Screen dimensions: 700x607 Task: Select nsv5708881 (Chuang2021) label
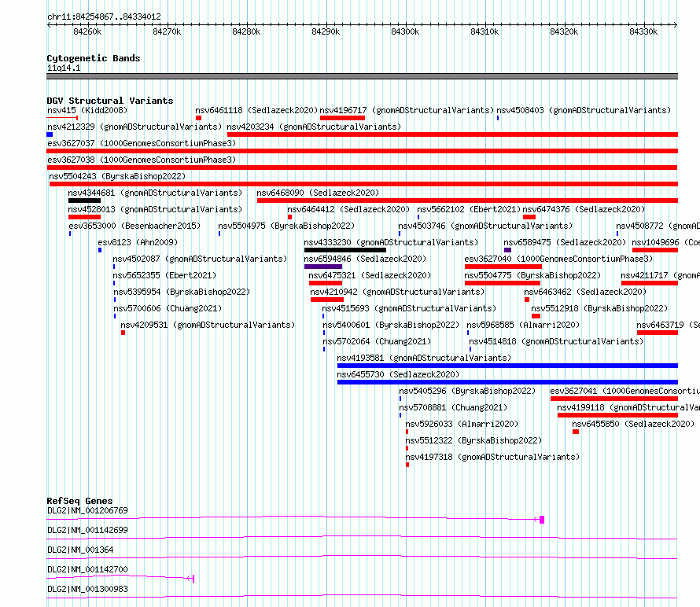[453, 407]
